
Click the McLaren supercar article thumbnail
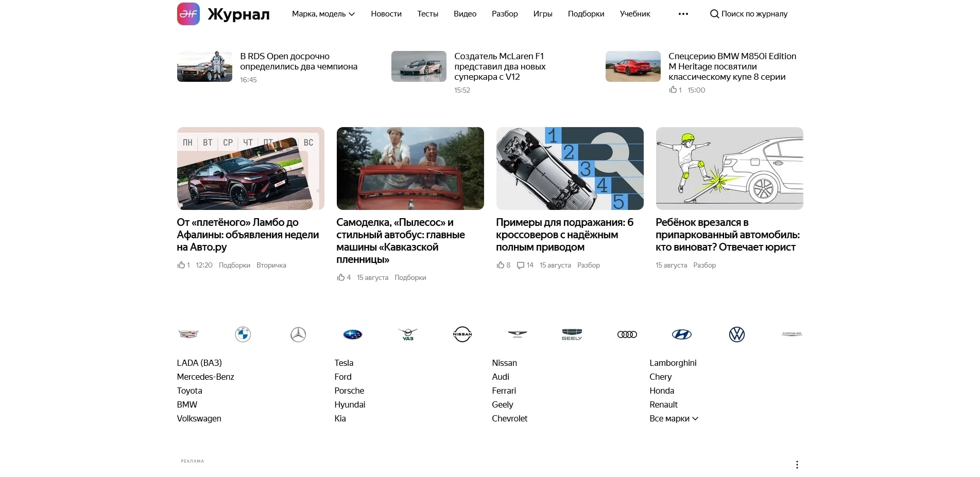[x=419, y=66]
